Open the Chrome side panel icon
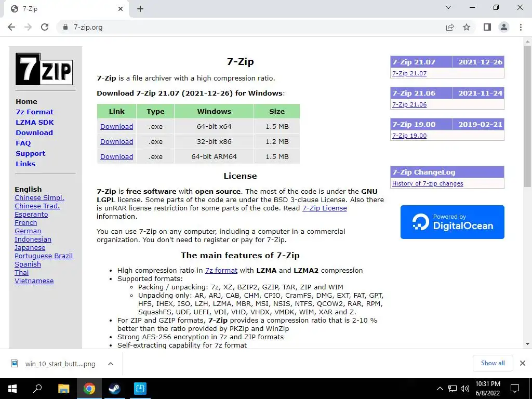The width and height of the screenshot is (532, 399). pos(487,27)
